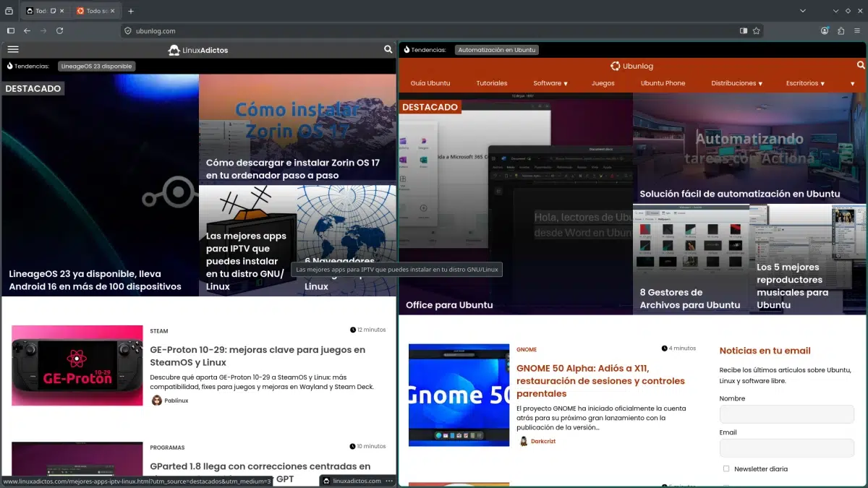Viewport: 868px width, 488px height.
Task: Expand the Software dropdown menu
Action: coord(550,83)
